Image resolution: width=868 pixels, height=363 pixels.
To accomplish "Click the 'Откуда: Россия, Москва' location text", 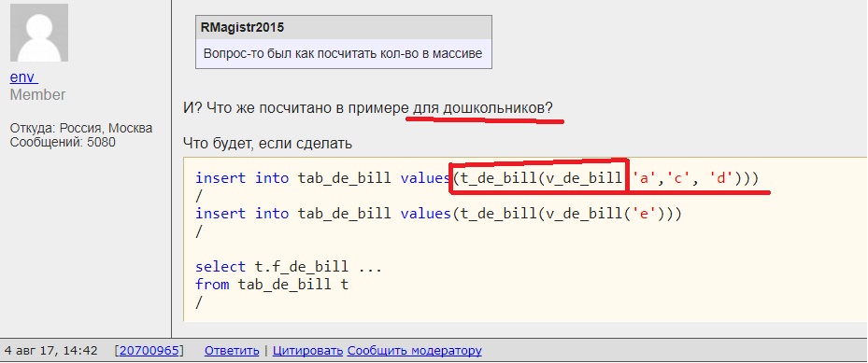I will tap(81, 128).
